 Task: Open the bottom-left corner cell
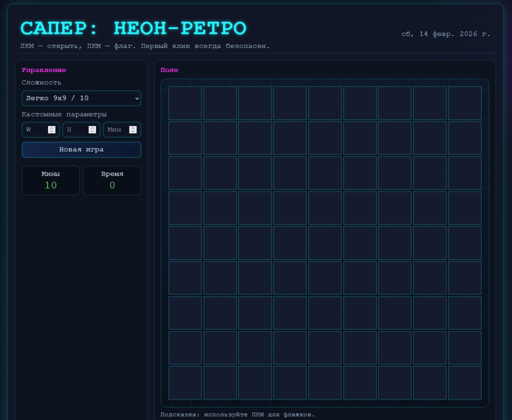pos(185,382)
